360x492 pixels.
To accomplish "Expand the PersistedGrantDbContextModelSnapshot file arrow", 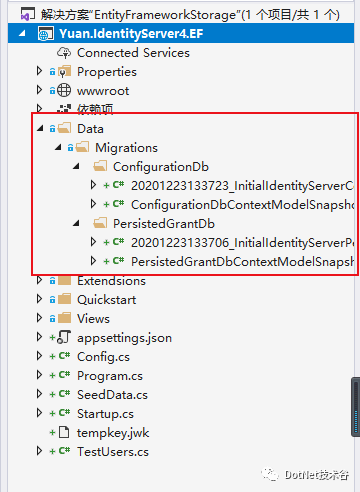I will point(93,261).
